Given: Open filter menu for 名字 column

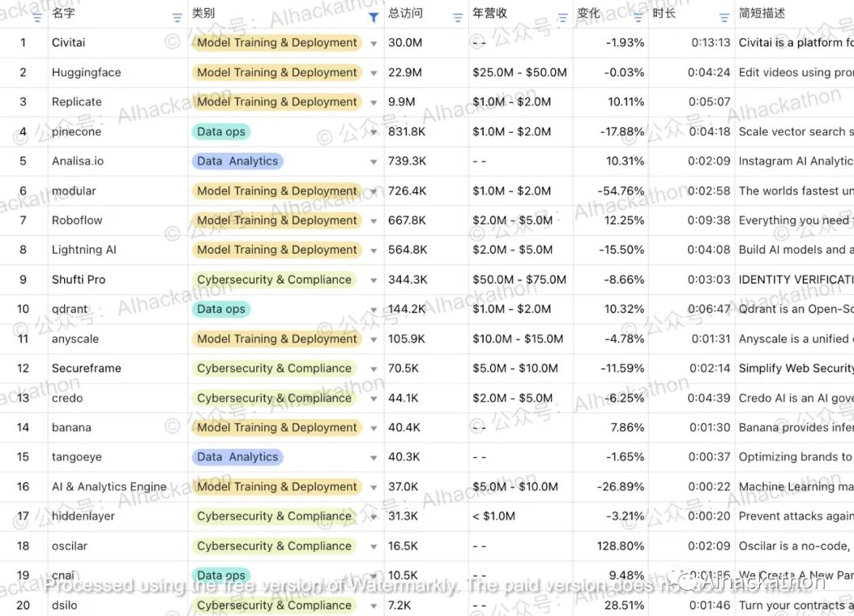Looking at the screenshot, I should pos(177,18).
